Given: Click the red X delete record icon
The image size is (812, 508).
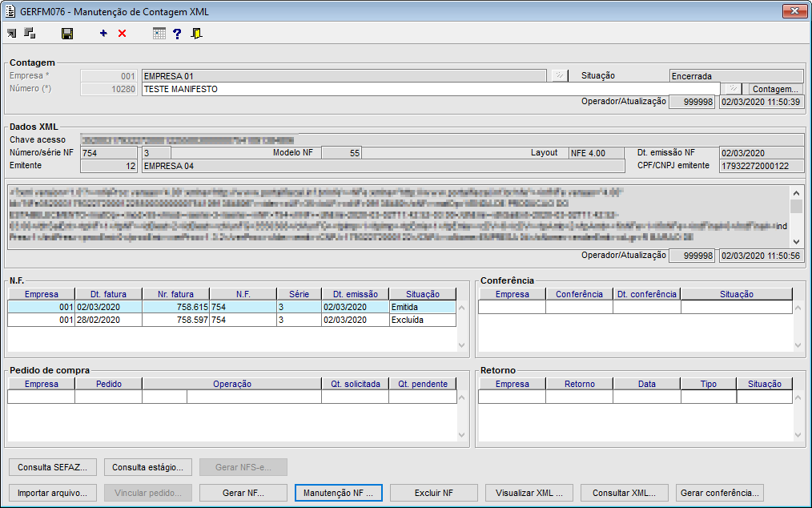Looking at the screenshot, I should pos(122,34).
